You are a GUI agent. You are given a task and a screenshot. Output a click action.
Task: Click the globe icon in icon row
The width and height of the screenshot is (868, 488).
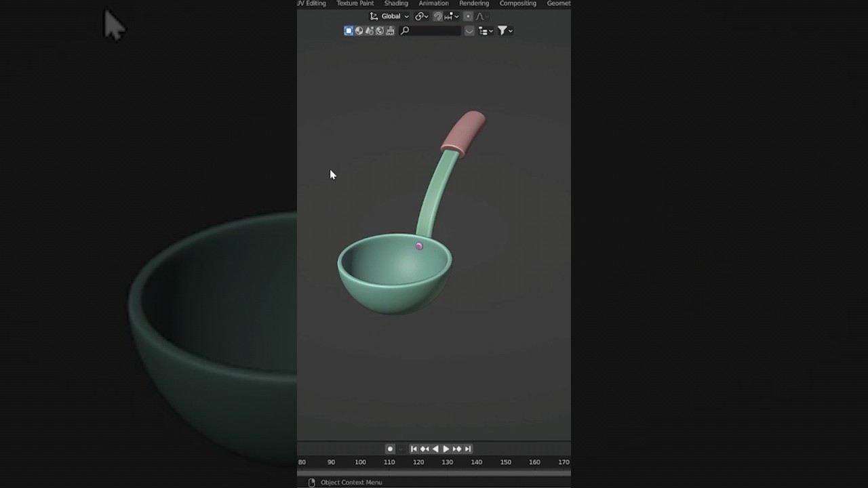(380, 30)
